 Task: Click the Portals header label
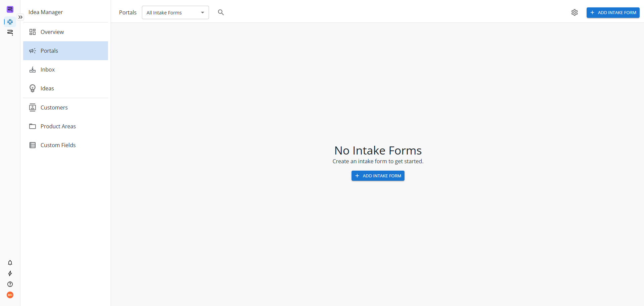(128, 12)
